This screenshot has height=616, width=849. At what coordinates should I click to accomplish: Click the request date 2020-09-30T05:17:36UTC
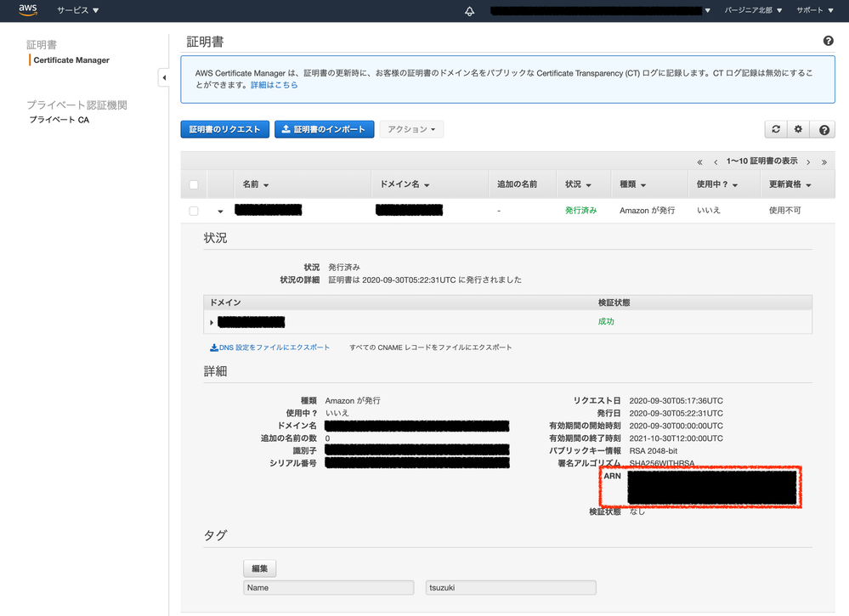(x=676, y=401)
